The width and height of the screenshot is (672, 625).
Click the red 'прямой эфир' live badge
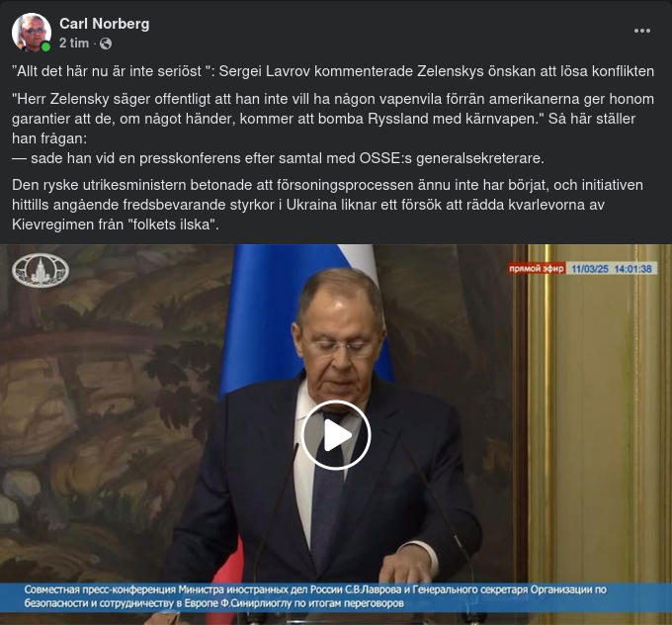tap(537, 269)
